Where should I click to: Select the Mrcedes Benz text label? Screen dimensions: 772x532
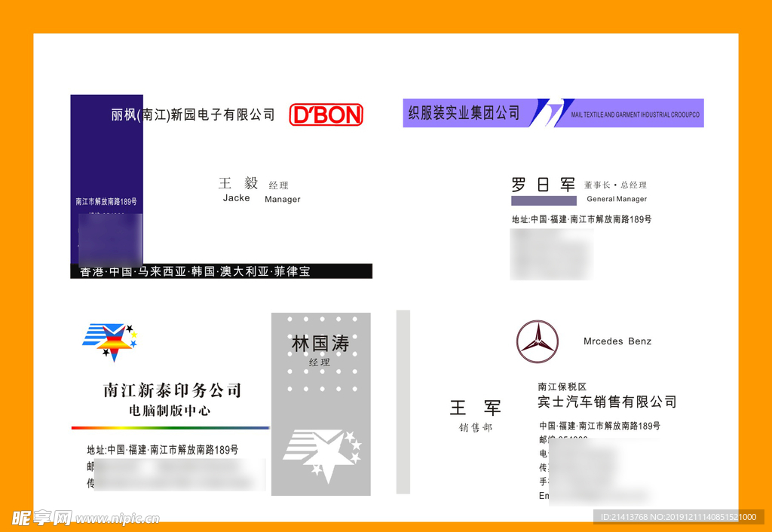coord(617,341)
